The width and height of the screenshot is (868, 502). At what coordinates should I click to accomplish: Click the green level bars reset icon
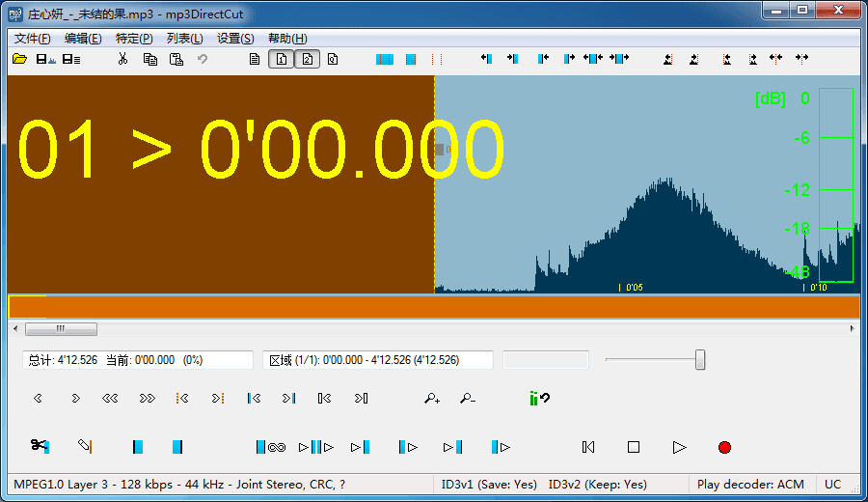point(539,398)
